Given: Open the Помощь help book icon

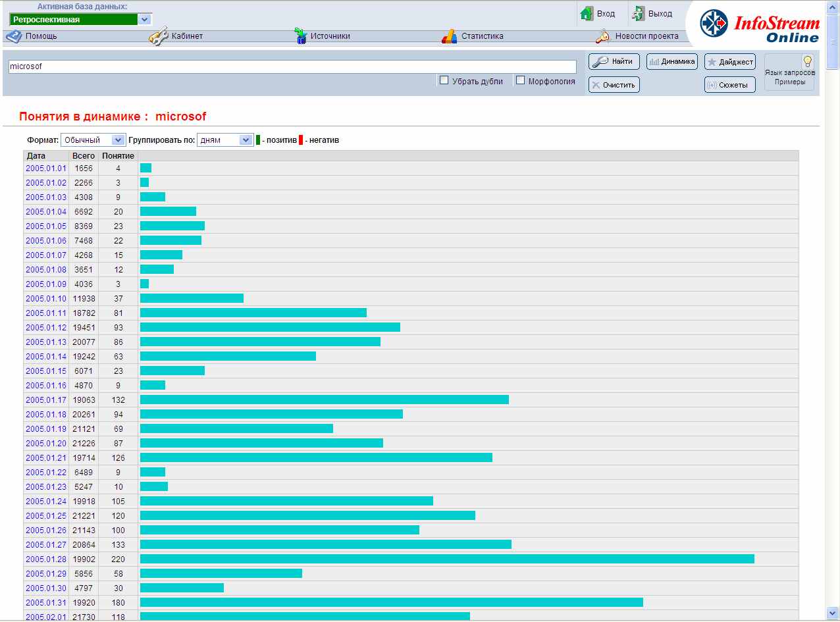Looking at the screenshot, I should 14,36.
